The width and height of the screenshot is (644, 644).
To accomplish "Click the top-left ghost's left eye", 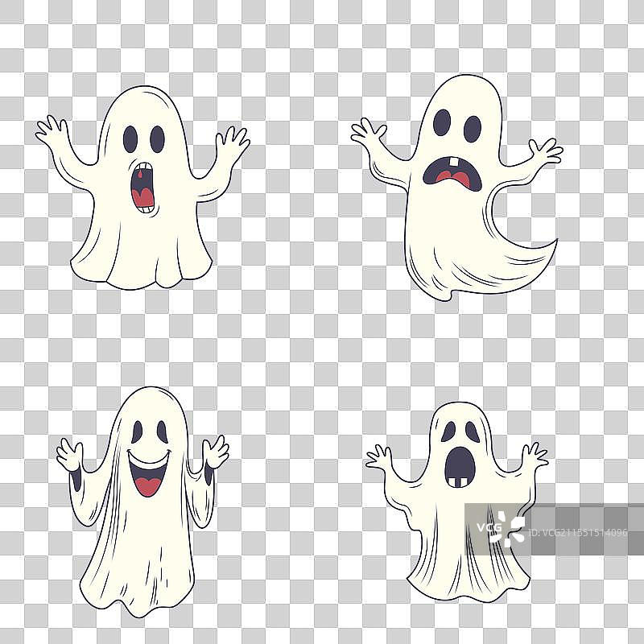I will click(x=130, y=138).
